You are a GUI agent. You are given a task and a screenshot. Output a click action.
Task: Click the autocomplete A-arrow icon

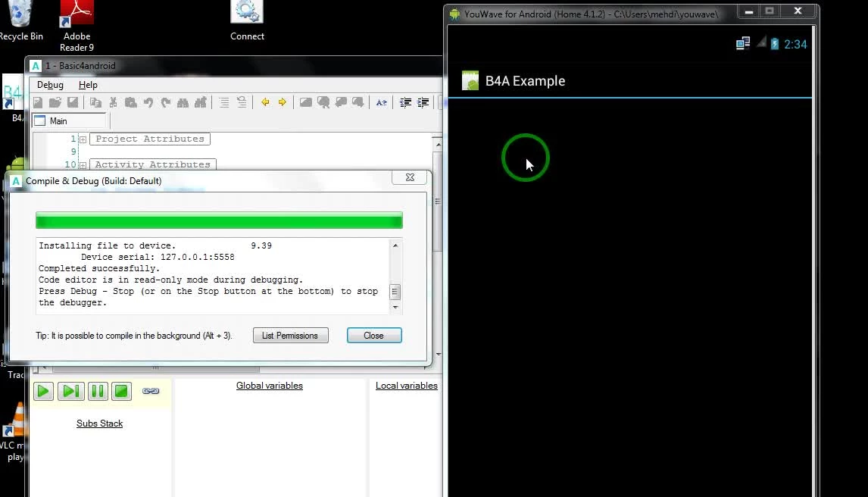point(382,102)
